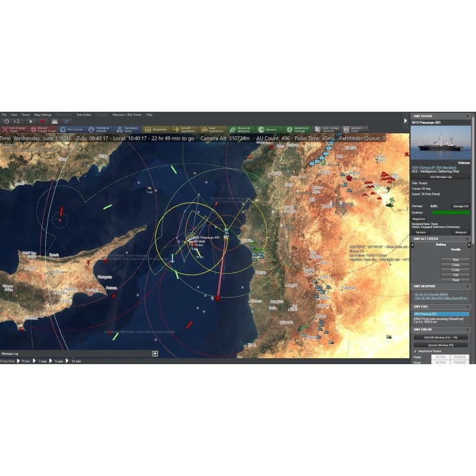Screen dimensions: 476x476
Task: Open Systems & Damage toolbar button
Action: [297, 129]
